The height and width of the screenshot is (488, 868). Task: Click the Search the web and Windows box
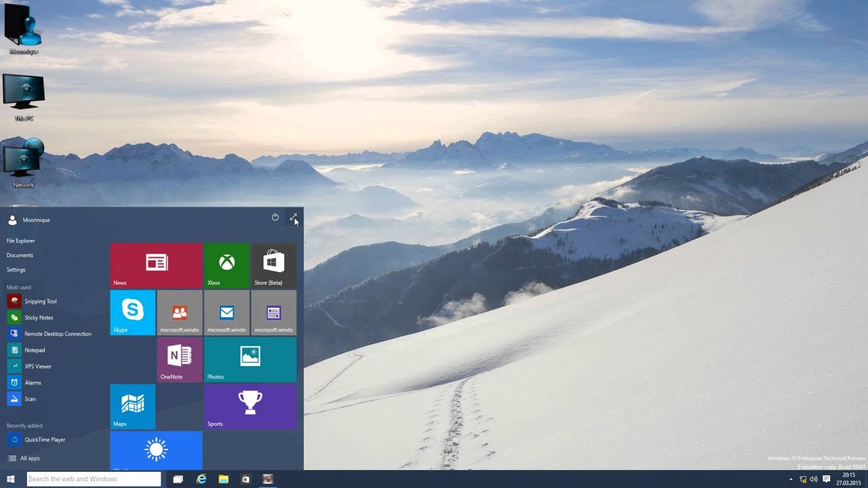point(94,479)
